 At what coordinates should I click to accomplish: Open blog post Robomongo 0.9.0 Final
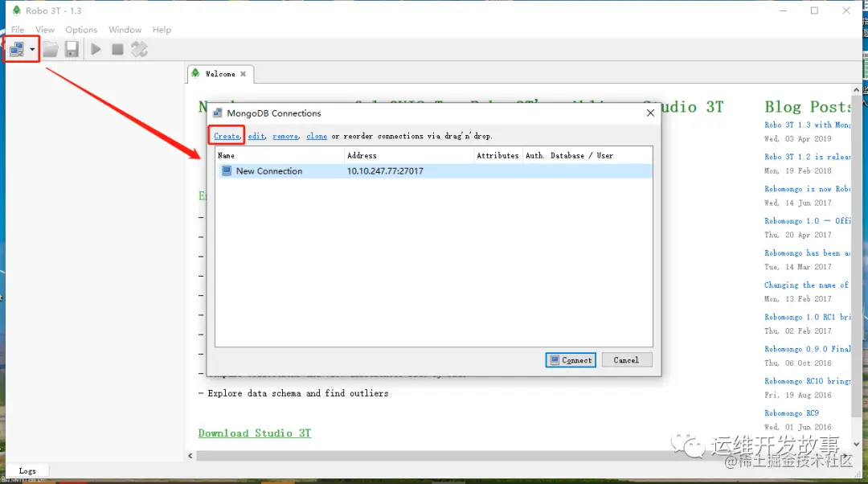coord(807,350)
